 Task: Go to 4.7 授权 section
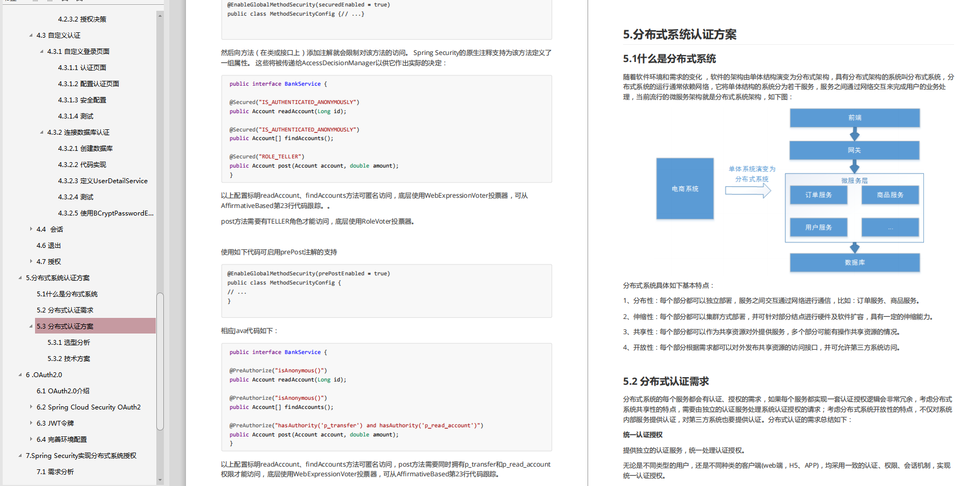(49, 262)
